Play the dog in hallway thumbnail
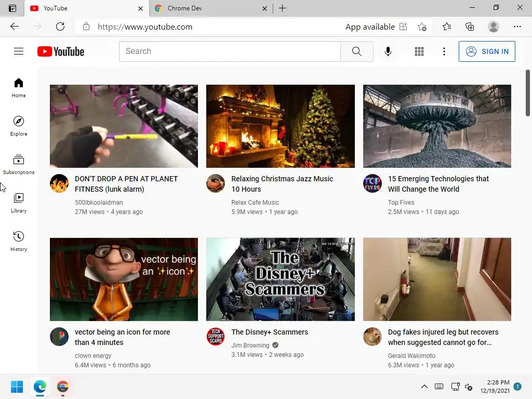The image size is (532, 399). (437, 279)
